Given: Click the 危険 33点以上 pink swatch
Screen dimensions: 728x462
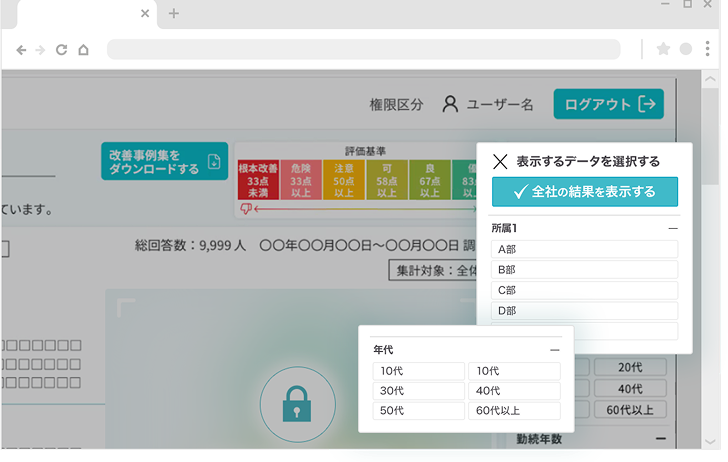Looking at the screenshot, I should pos(301,180).
